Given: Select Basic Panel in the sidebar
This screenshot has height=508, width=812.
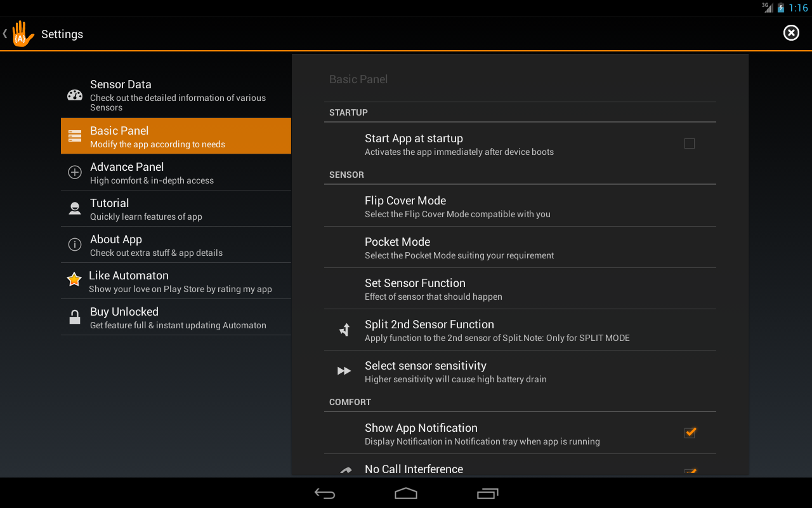Looking at the screenshot, I should (x=176, y=136).
